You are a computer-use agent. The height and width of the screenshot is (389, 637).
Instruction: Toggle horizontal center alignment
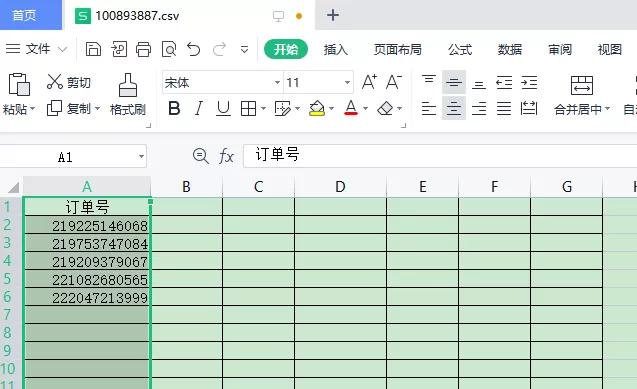[x=454, y=108]
